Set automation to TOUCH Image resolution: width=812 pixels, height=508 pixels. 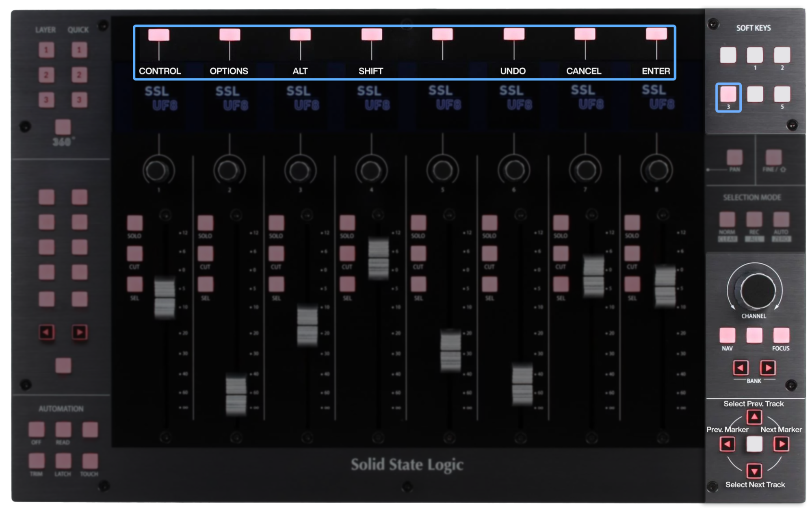(90, 461)
